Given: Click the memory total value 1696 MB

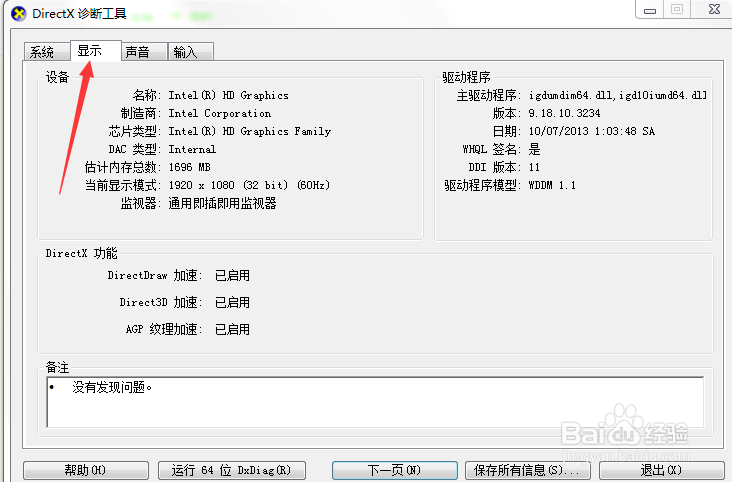Looking at the screenshot, I should 190,167.
